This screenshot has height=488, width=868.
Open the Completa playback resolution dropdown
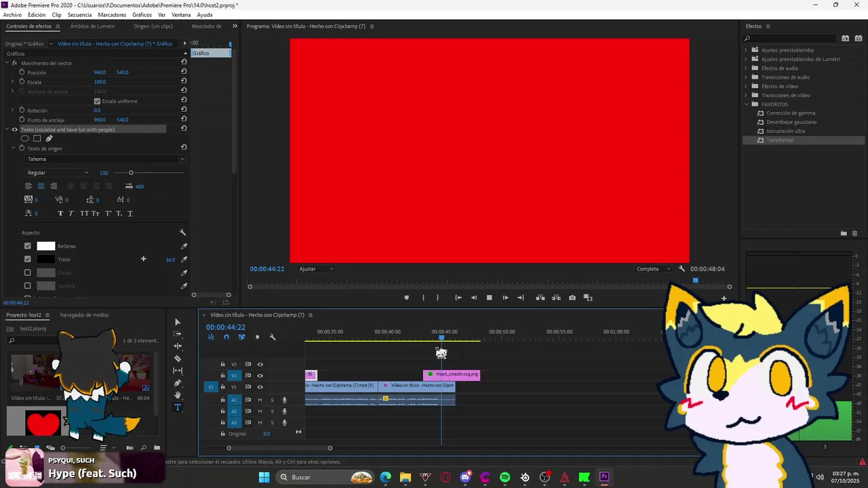[653, 269]
